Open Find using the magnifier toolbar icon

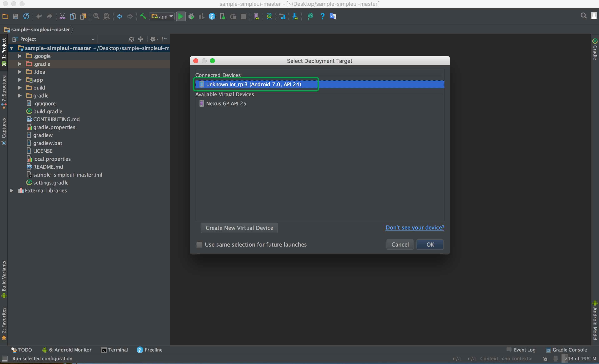pyautogui.click(x=96, y=16)
